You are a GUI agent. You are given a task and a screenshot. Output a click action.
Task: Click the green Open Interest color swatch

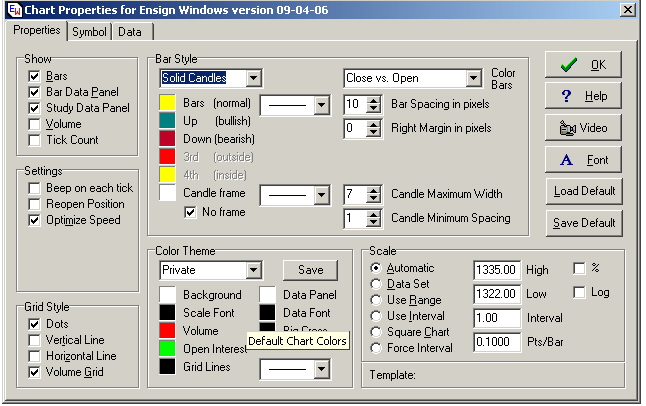[167, 349]
